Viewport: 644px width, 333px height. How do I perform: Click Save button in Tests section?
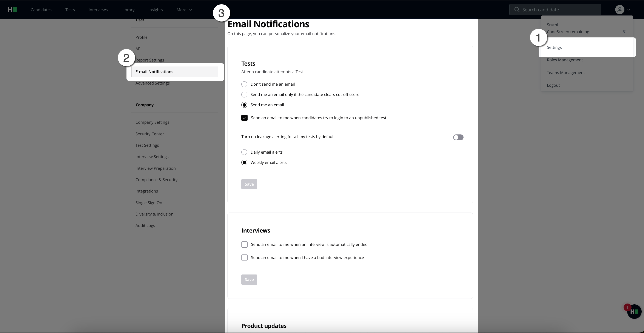coord(249,184)
